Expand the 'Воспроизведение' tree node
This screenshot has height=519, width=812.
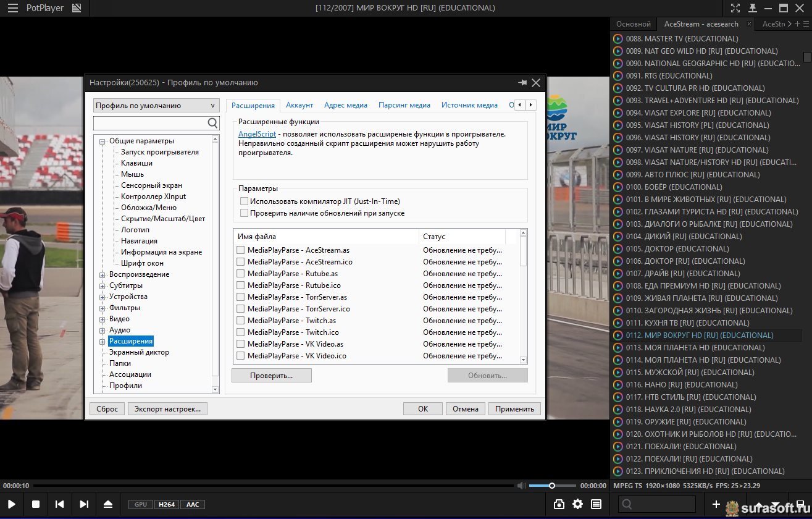pyautogui.click(x=103, y=274)
